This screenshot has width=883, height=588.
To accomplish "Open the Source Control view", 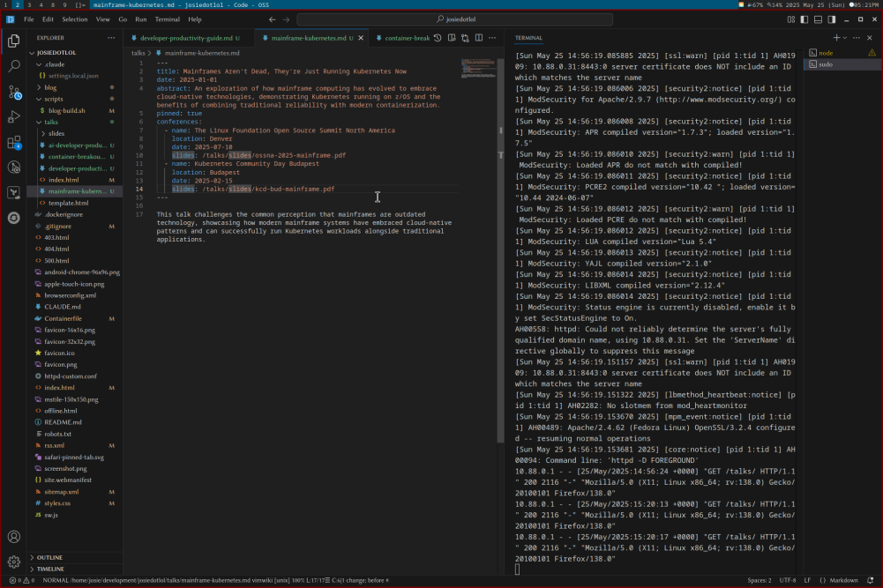I will click(x=14, y=92).
